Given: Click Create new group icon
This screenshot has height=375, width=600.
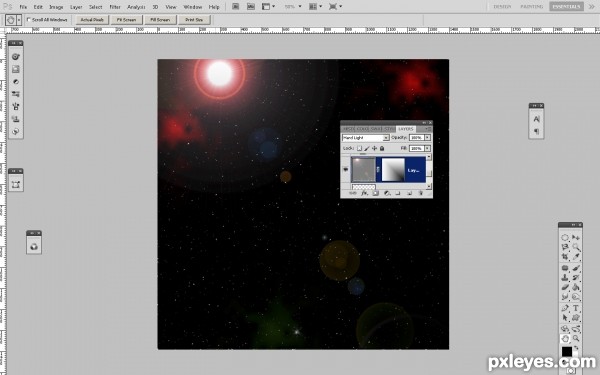Looking at the screenshot, I should click(398, 193).
